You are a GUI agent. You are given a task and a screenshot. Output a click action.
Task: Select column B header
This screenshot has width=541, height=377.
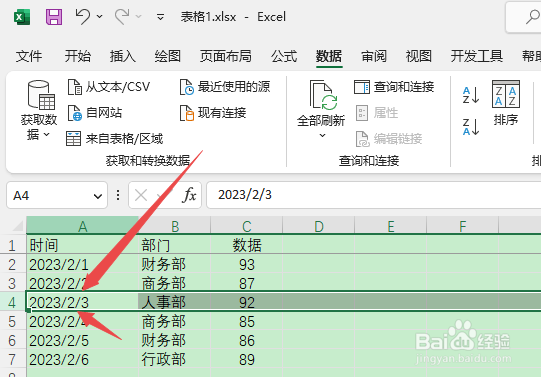coord(175,226)
